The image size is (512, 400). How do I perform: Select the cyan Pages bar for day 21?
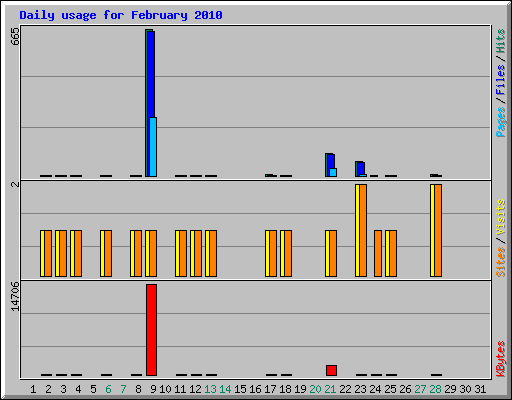coord(333,172)
